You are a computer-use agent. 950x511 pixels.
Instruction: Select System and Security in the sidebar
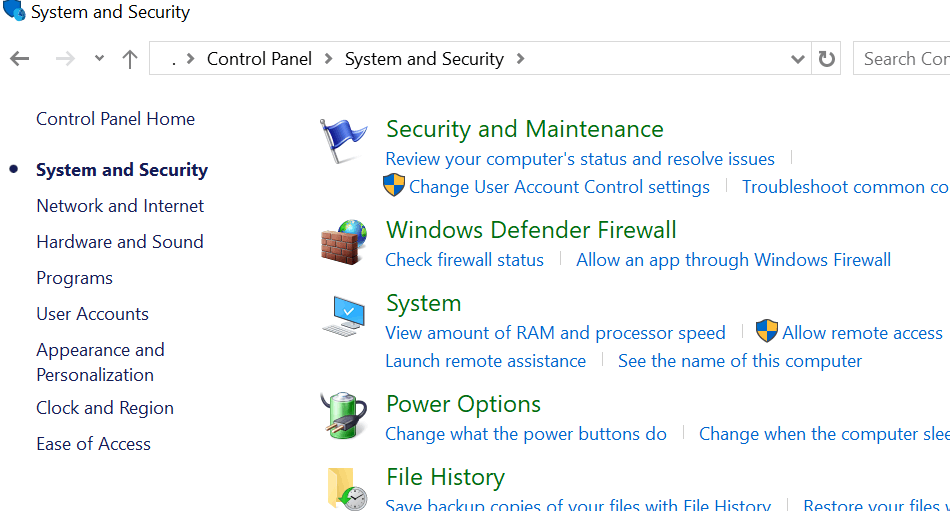click(x=122, y=170)
